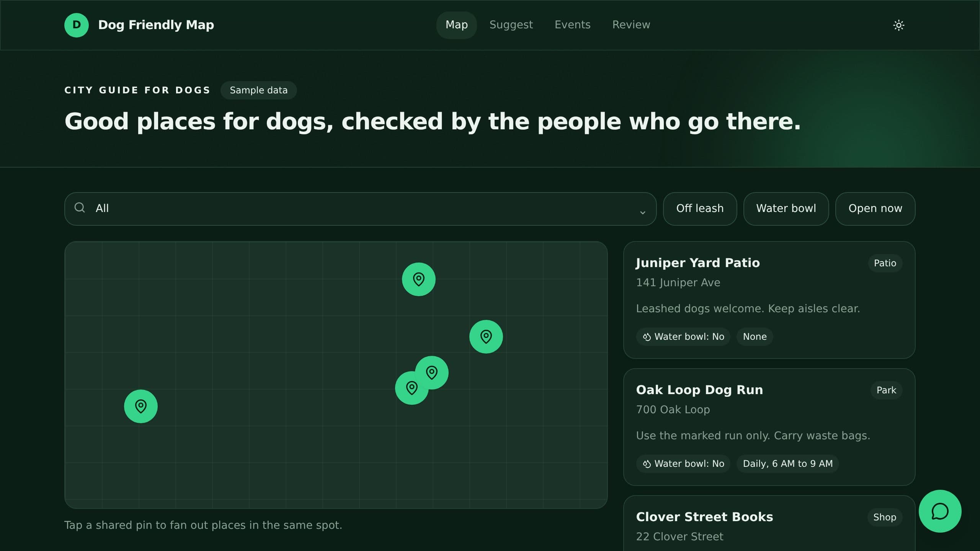Click the CITY GUIDE FOR DOGS label

point(137,90)
